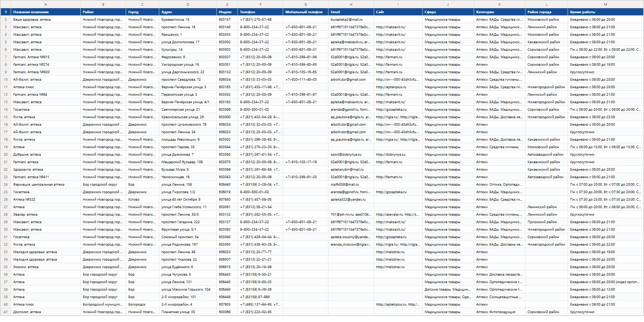Select cell 'Мещерский бульвар, 10Б'
The height and width of the screenshot is (322, 644).
point(188,162)
